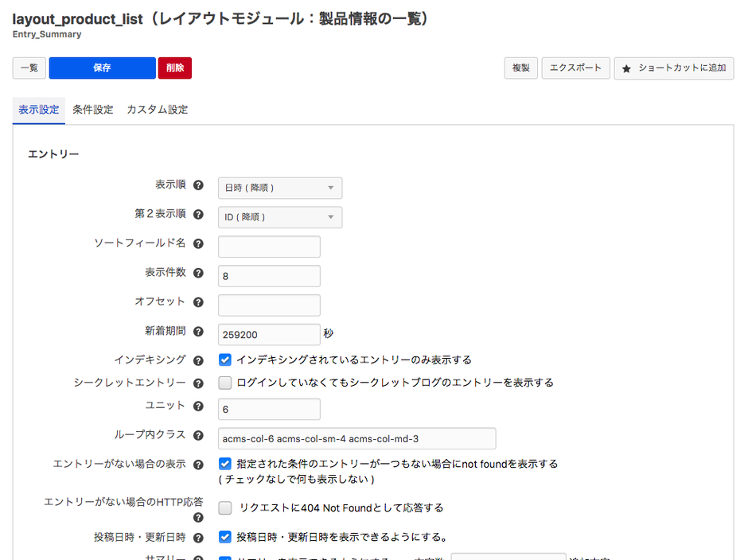This screenshot has height=560, width=748.
Task: Click the star icon in ショートカットに追加
Action: coord(628,68)
